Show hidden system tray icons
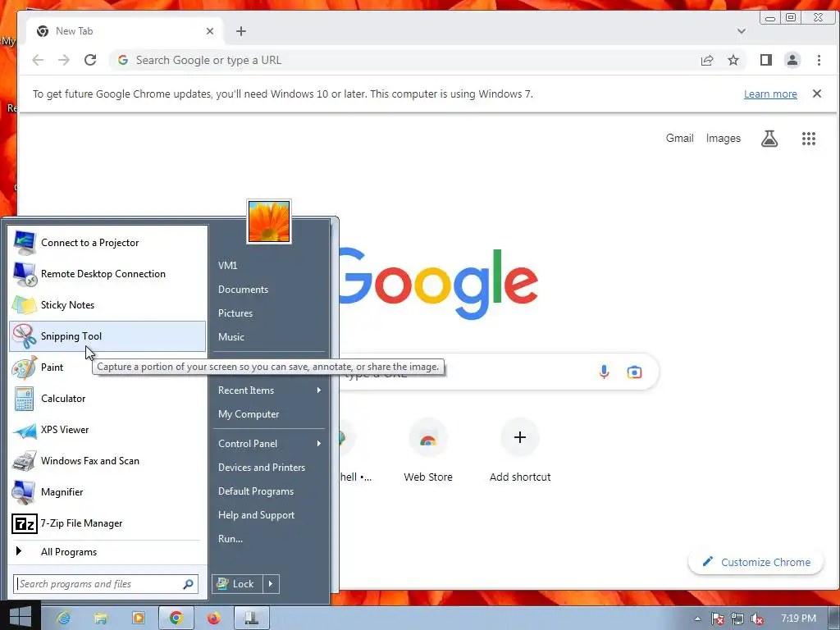This screenshot has height=630, width=840. point(697,619)
